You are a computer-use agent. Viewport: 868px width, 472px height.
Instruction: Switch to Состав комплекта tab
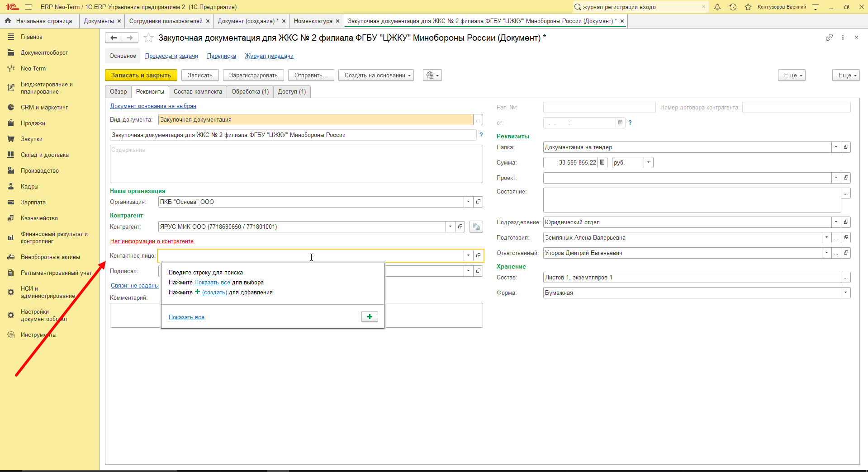pos(198,91)
